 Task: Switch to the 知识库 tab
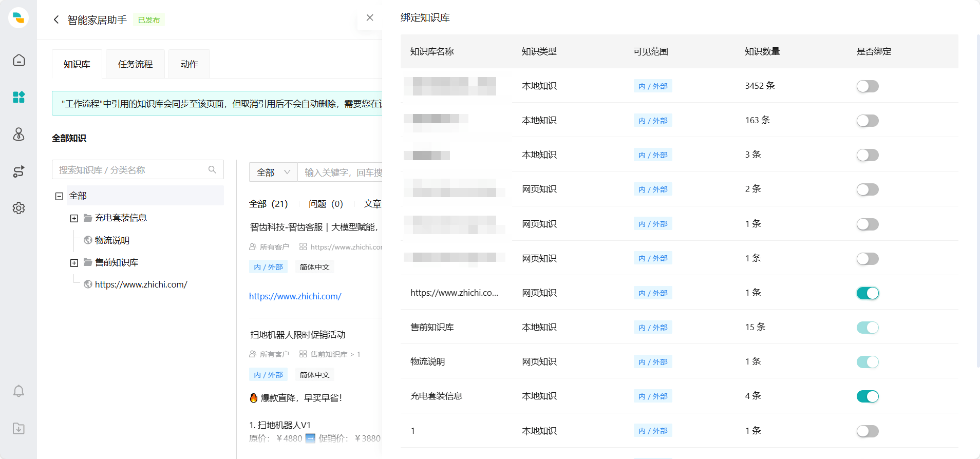click(x=77, y=64)
